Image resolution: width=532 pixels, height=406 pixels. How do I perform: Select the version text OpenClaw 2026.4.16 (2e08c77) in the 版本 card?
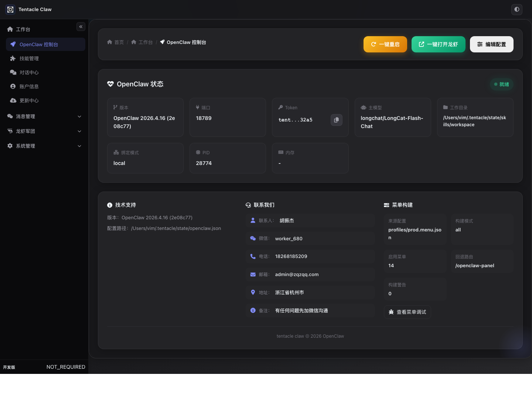[144, 122]
